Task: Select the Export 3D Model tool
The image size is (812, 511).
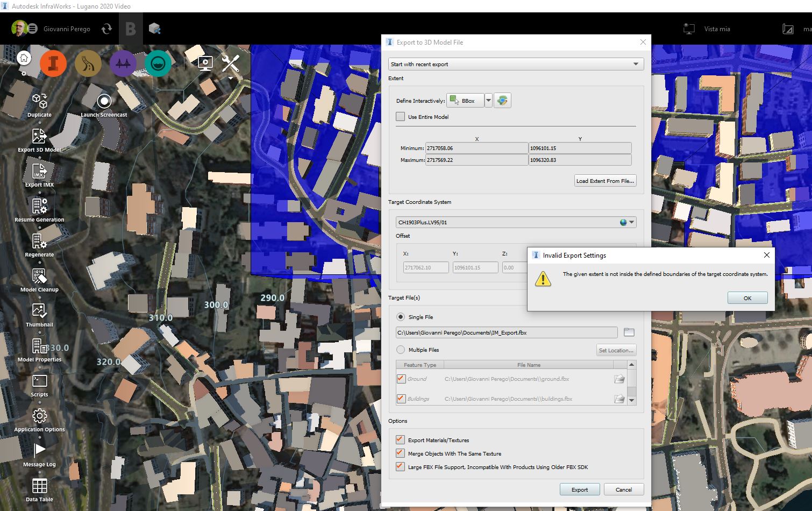Action: (x=38, y=136)
